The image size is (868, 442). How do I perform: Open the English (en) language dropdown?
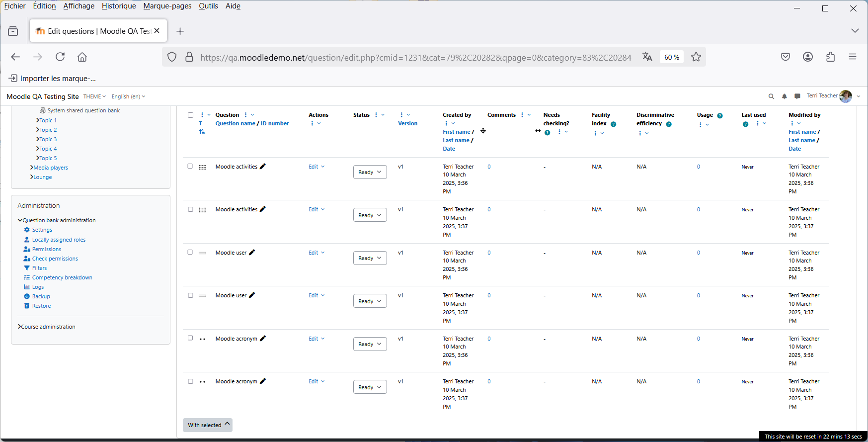tap(128, 96)
